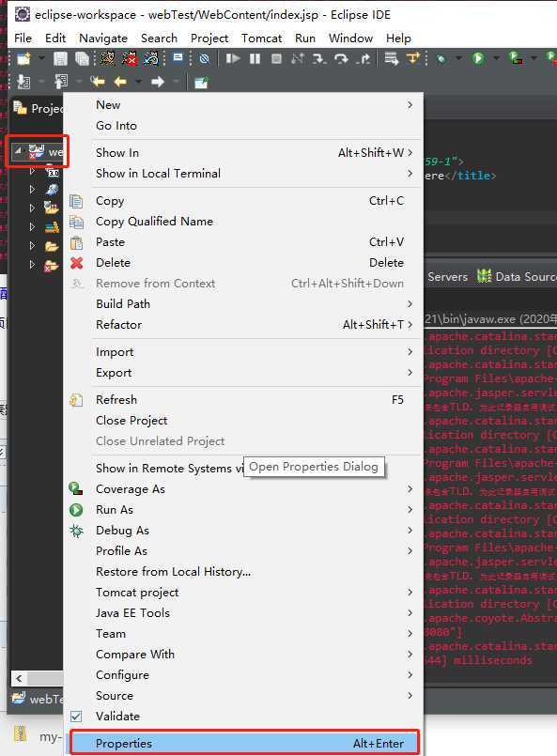This screenshot has width=557, height=756.
Task: Open the Tomcat project submenu
Action: 244,593
